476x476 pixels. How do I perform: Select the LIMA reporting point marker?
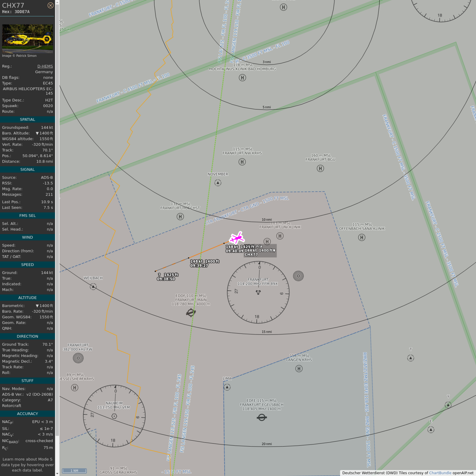pos(227,387)
